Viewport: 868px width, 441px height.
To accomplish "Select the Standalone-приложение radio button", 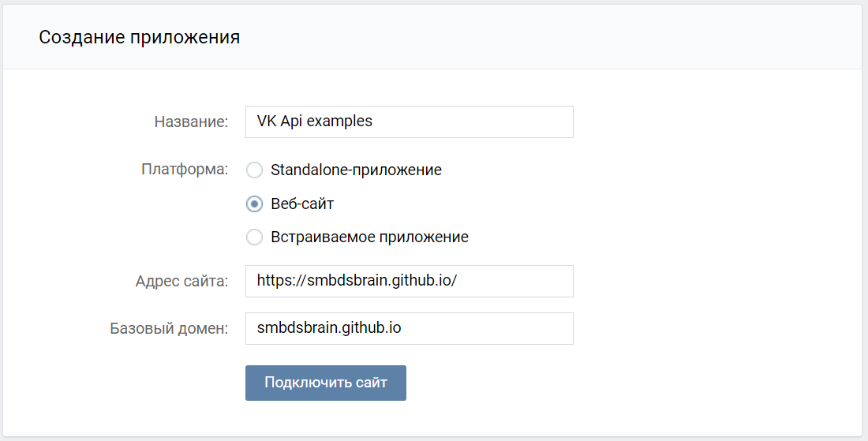I will pos(254,170).
